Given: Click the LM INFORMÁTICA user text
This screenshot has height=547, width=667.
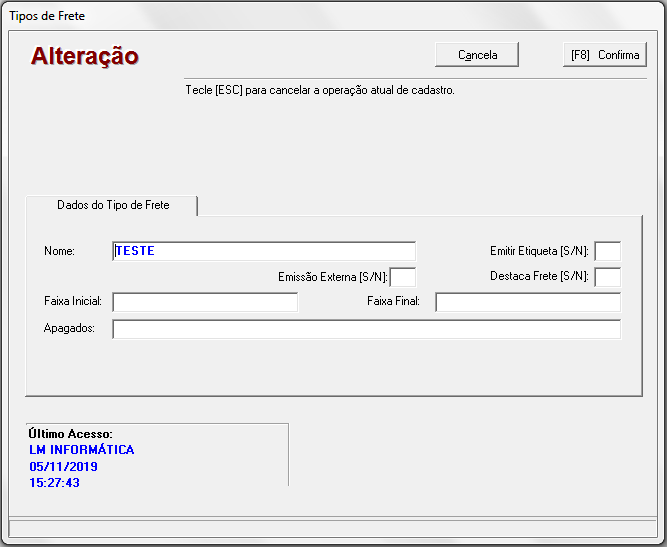Looking at the screenshot, I should [82, 450].
